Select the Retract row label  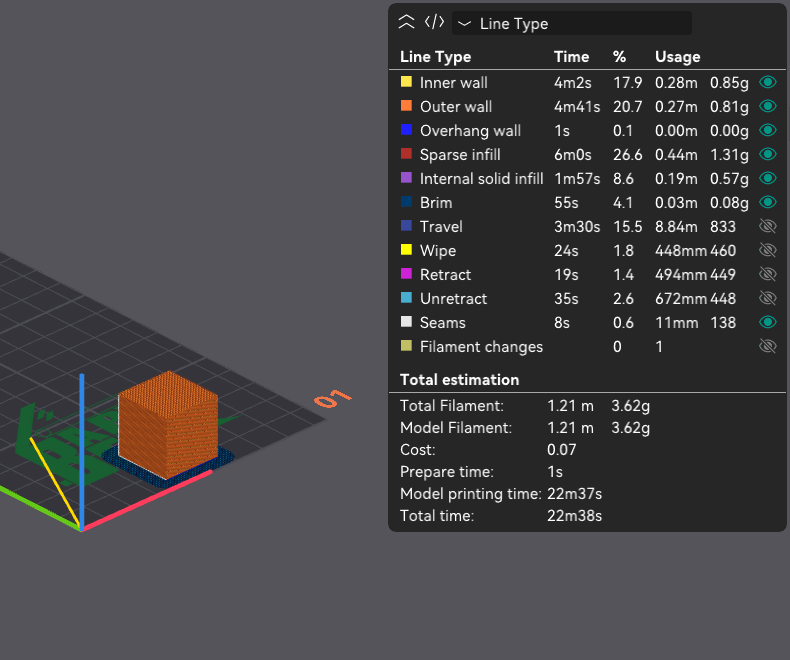click(x=445, y=275)
